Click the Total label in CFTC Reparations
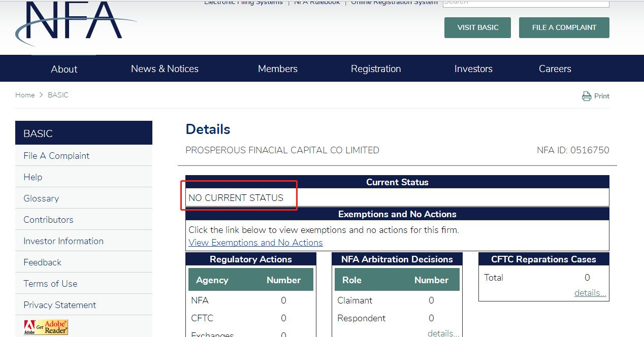Image resolution: width=644 pixels, height=337 pixels. tap(494, 278)
